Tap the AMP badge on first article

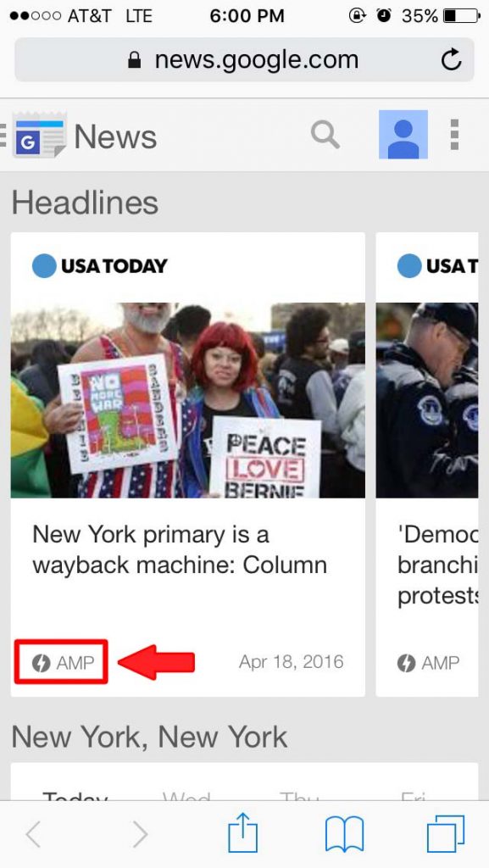[x=63, y=662]
